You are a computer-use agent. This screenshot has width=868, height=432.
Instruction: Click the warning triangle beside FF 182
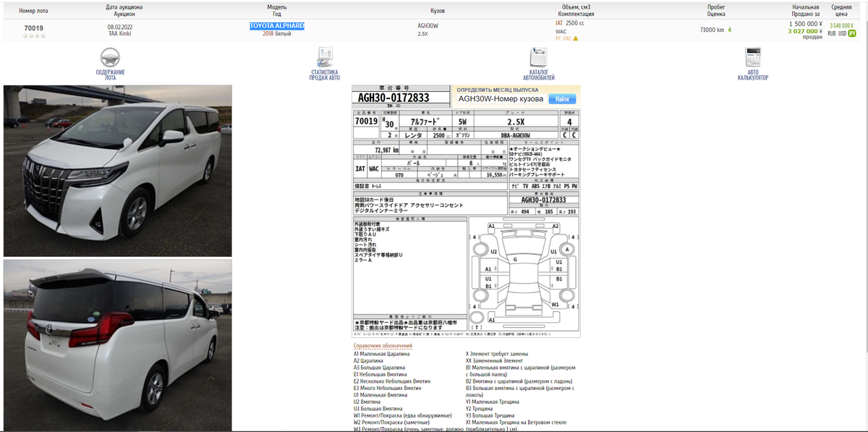tap(576, 38)
